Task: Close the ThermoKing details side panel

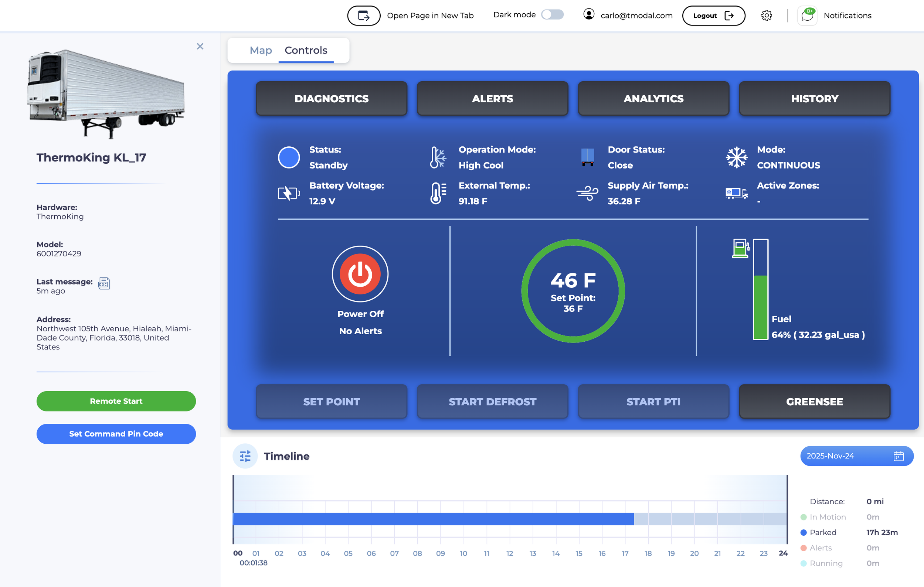Action: 200,47
